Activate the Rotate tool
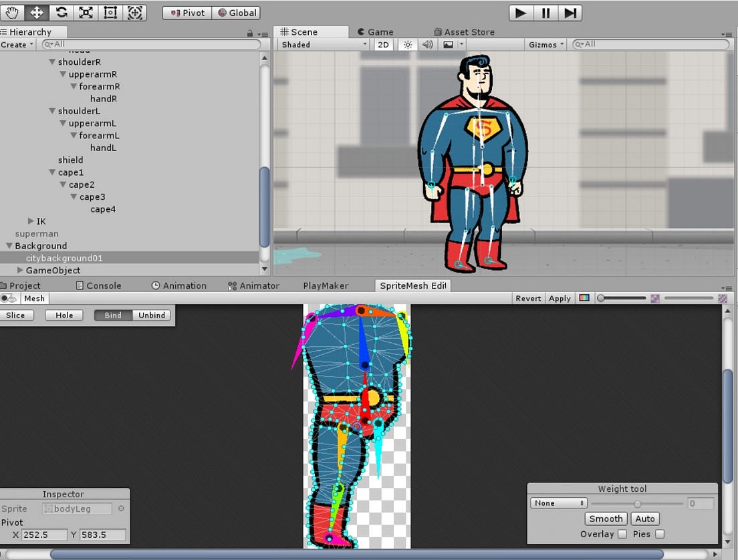The height and width of the screenshot is (560, 738). click(x=60, y=13)
